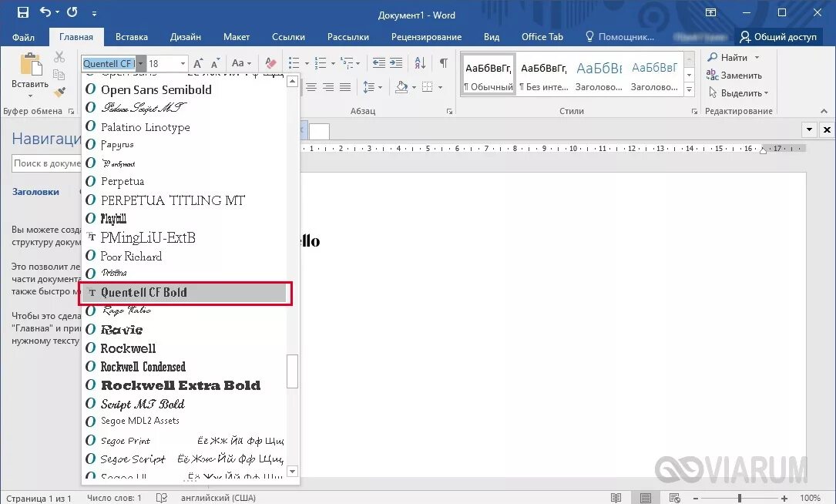Screen dimensions: 836x504
Task: Select the Rockwell Extra Bold font
Action: click(184, 385)
